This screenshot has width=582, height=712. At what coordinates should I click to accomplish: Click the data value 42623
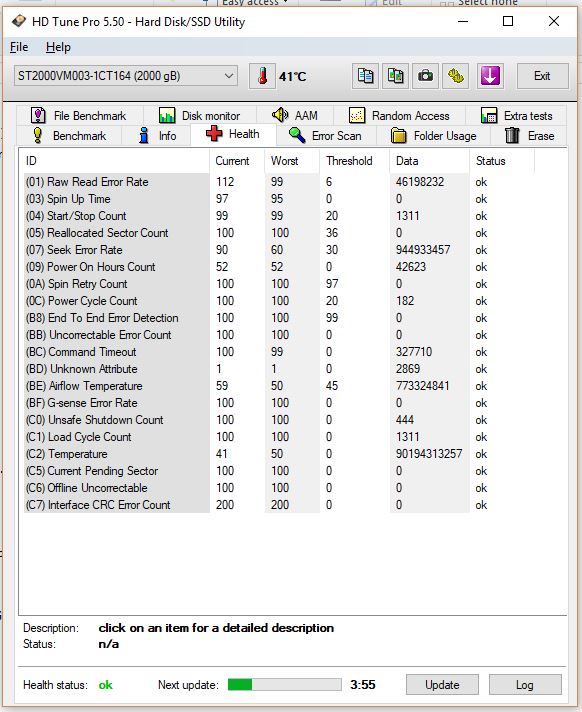click(411, 267)
